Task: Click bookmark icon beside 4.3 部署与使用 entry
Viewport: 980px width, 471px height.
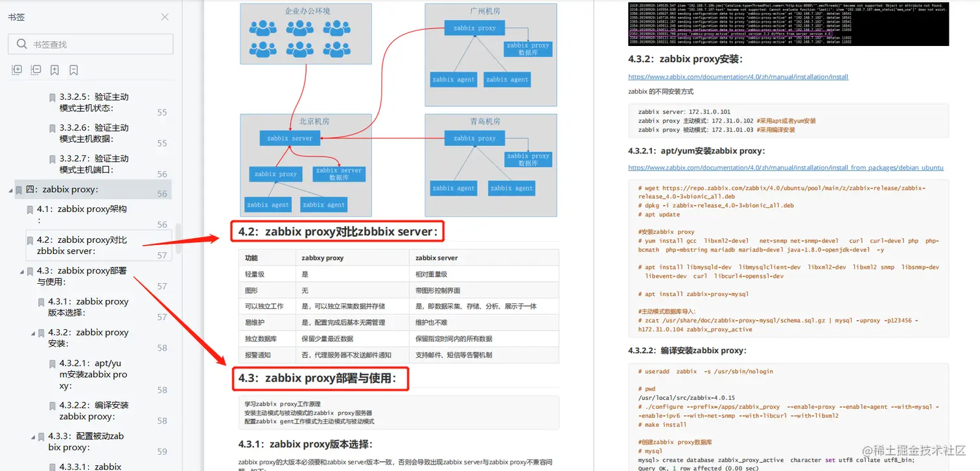Action: click(x=30, y=271)
